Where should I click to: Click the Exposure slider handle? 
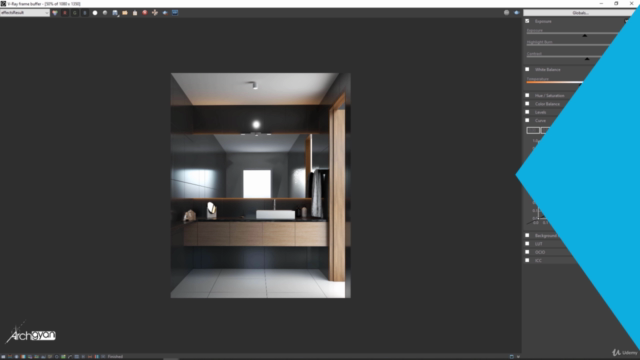[x=584, y=36]
